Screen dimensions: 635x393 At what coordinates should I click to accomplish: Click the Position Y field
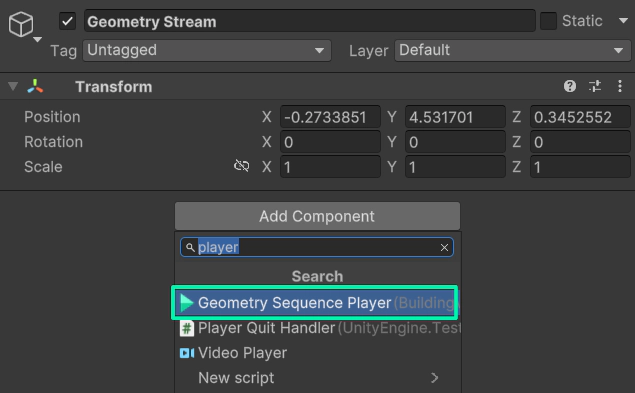[x=455, y=117]
